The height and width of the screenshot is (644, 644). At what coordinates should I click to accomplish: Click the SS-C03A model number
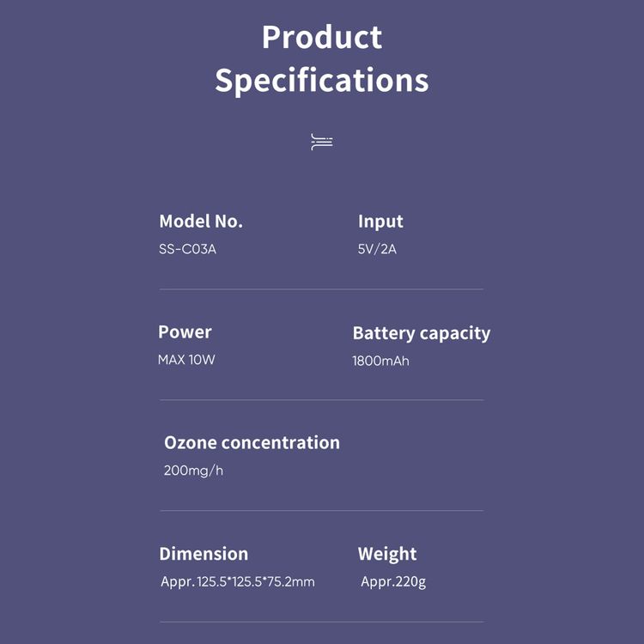point(187,249)
